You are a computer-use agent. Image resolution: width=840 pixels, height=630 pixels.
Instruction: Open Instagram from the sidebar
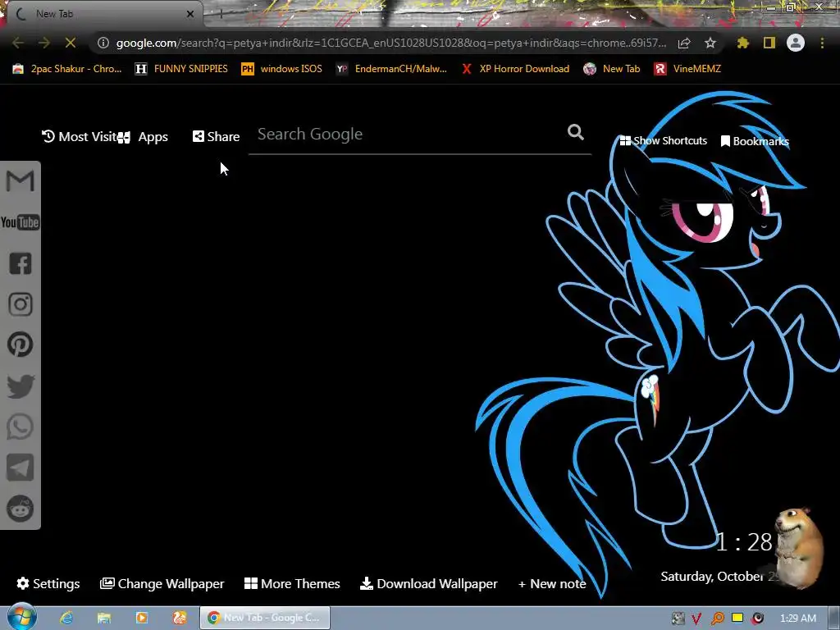pyautogui.click(x=21, y=304)
